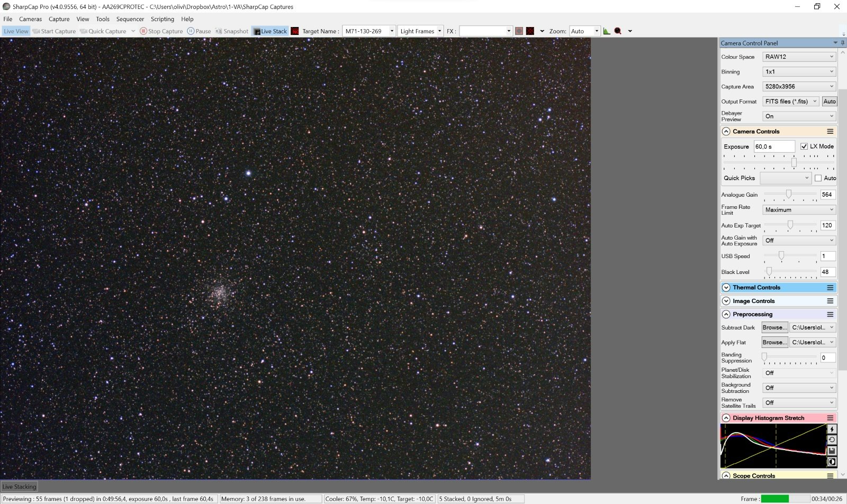Toggle the Live Stack toolbar button
The height and width of the screenshot is (504, 847).
coord(271,31)
